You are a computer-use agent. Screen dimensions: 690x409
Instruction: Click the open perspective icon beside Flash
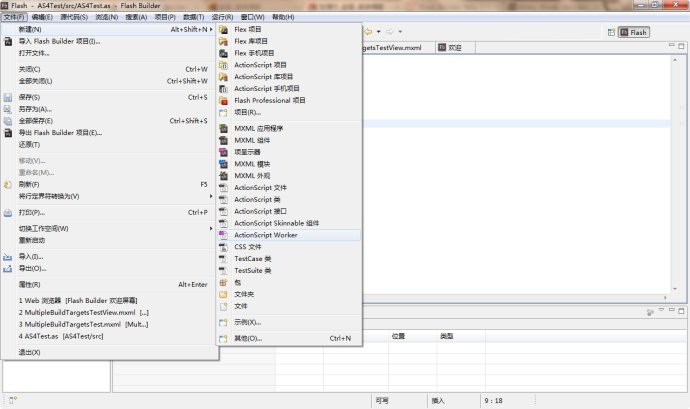point(611,33)
